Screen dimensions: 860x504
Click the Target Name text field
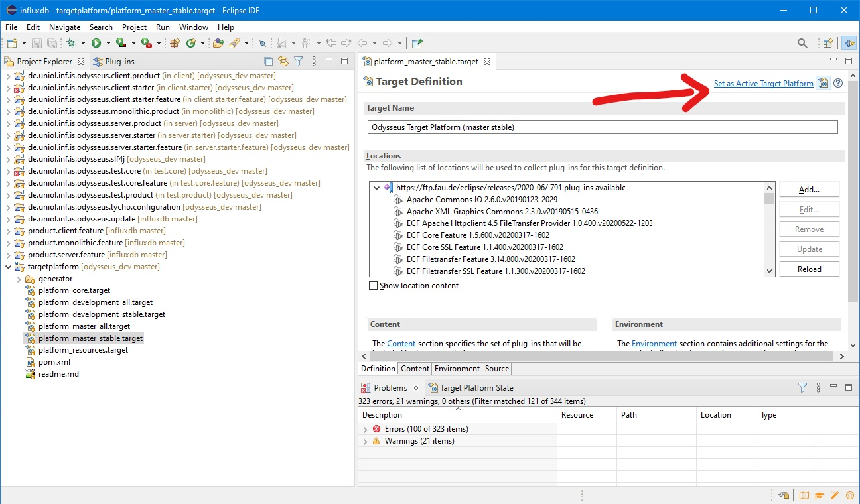tap(602, 127)
